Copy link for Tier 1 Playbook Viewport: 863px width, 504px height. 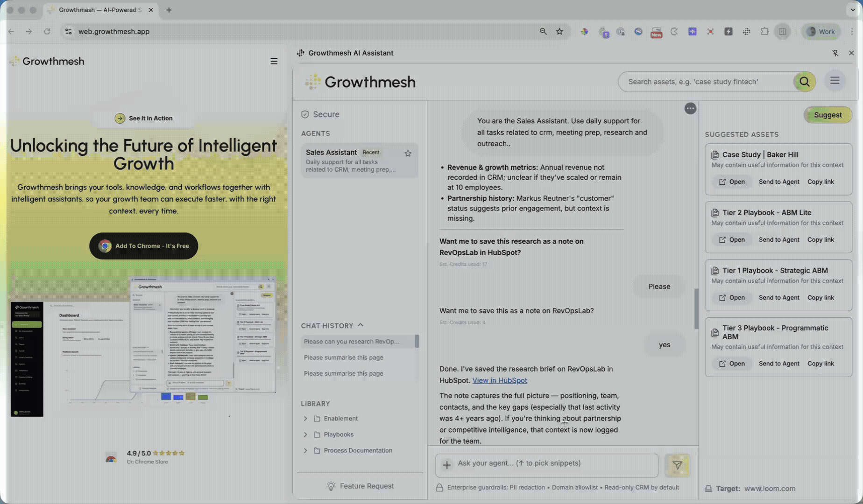[821, 298]
